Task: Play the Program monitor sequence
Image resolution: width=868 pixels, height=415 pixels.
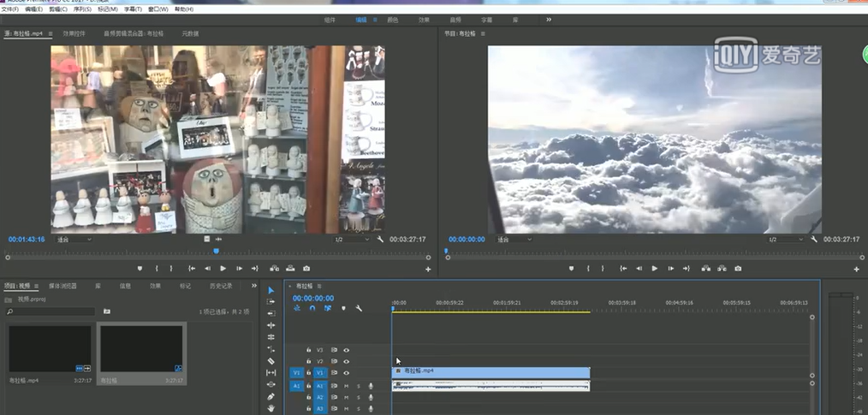Action: click(655, 269)
